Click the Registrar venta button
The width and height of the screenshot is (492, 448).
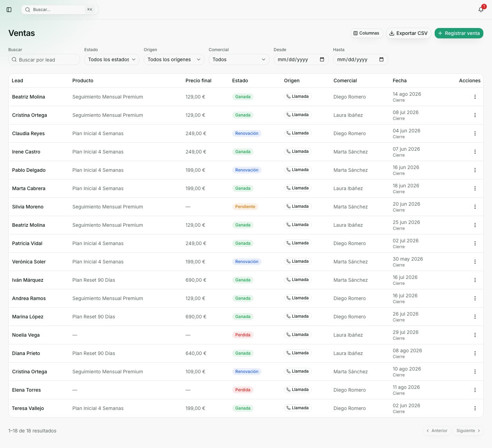pos(459,33)
